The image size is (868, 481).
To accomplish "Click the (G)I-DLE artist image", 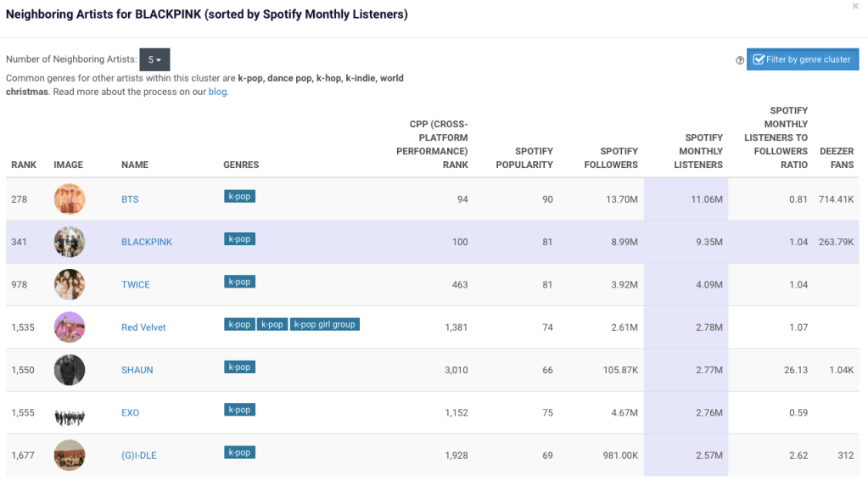I will [x=70, y=456].
